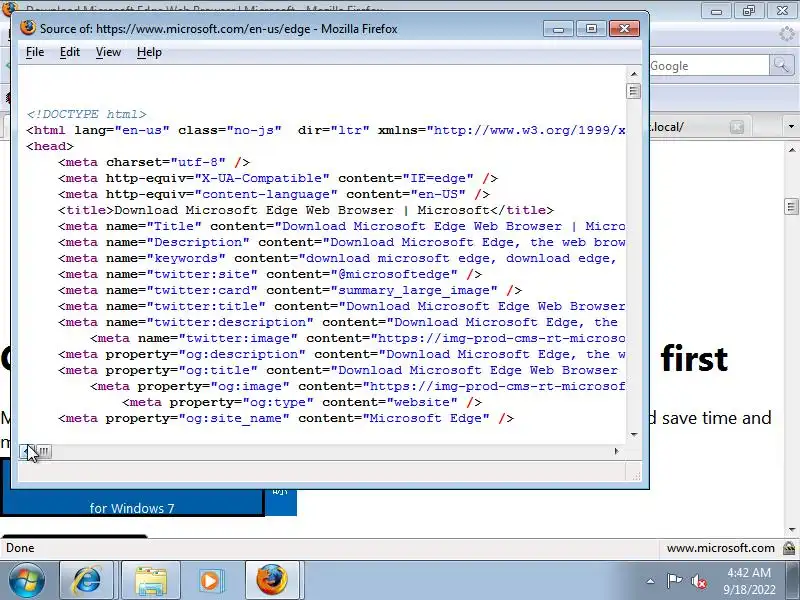Click the DOCTYPE html line in source
This screenshot has width=800, height=600.
[86, 114]
